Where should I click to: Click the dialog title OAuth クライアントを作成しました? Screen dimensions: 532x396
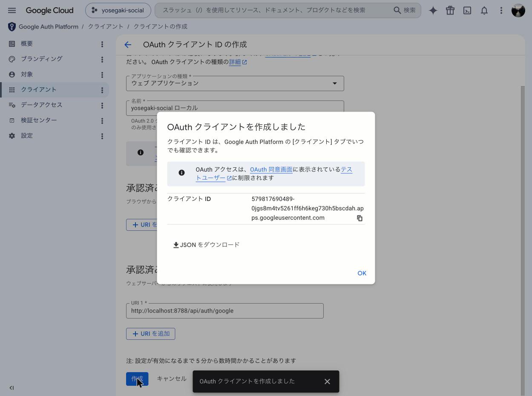(x=236, y=127)
